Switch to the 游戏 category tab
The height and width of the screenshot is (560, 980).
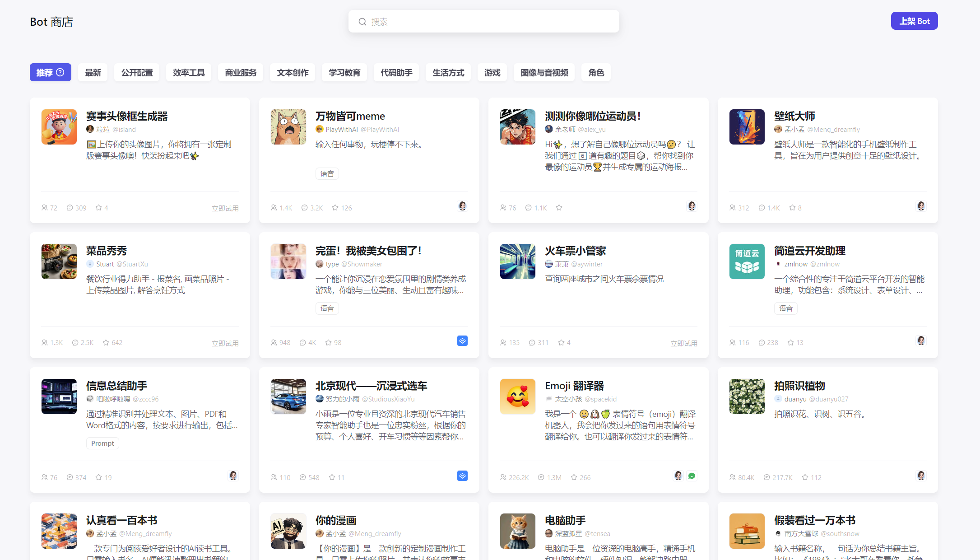coord(492,72)
